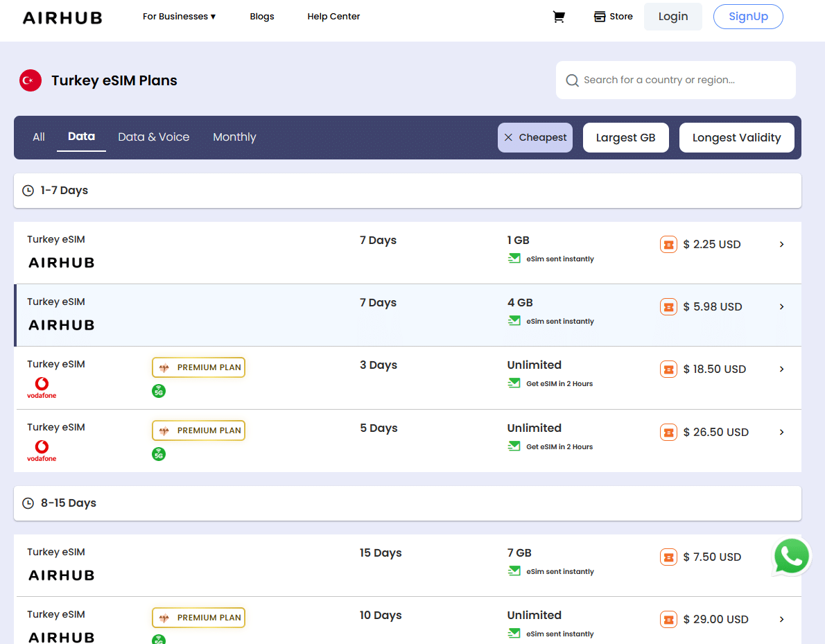
Task: Open the shopping cart icon
Action: [558, 17]
